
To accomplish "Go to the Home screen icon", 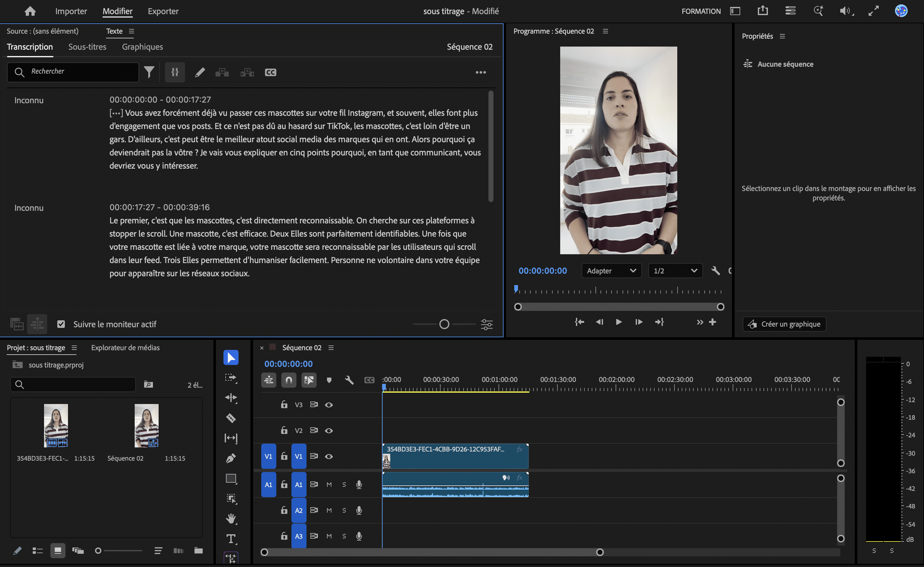I will [30, 11].
